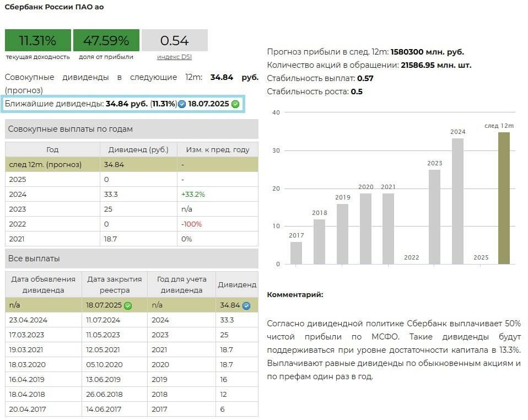Screen dimensions: 528x420
Task: Collapse the Все выплаты section header
Action: [131, 259]
